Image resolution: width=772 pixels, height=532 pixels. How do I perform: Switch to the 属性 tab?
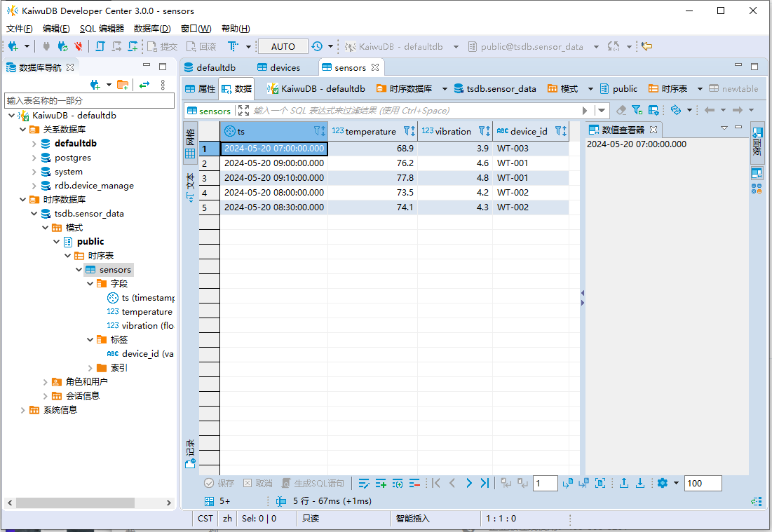pos(201,88)
